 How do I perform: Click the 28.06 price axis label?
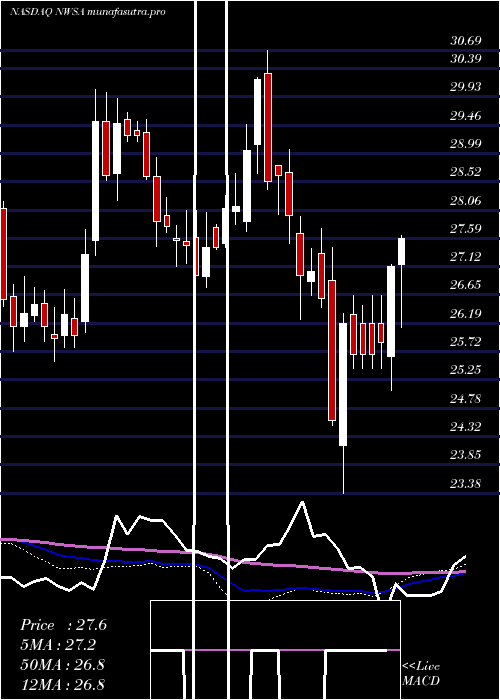[466, 201]
